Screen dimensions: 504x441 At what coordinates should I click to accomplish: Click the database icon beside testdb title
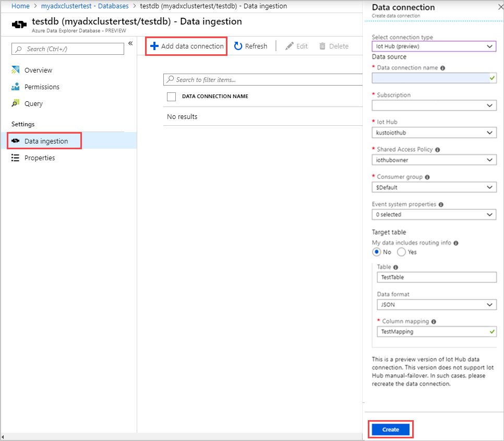(19, 25)
